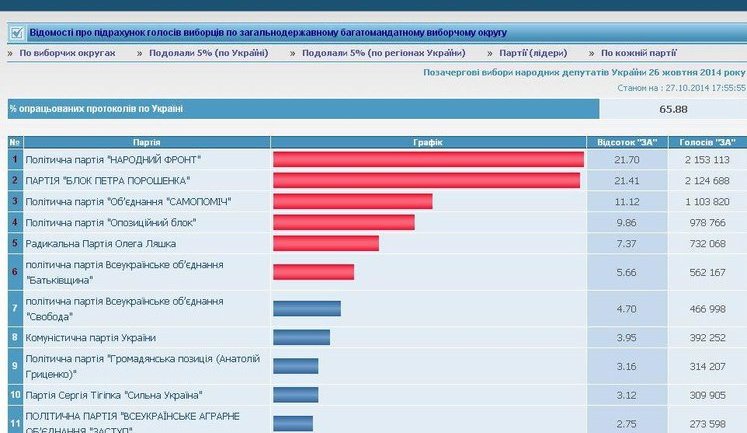
Task: Click the checkmark icon beside the page title
Action: 17,33
